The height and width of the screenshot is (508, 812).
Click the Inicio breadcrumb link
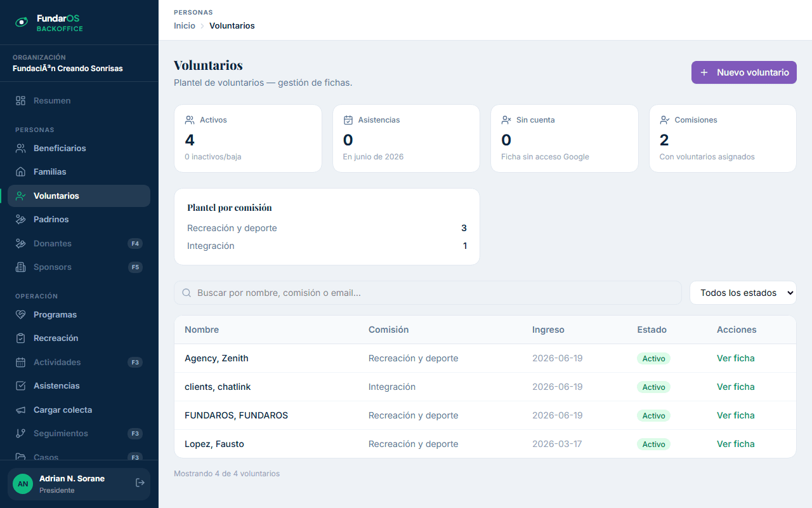(185, 26)
